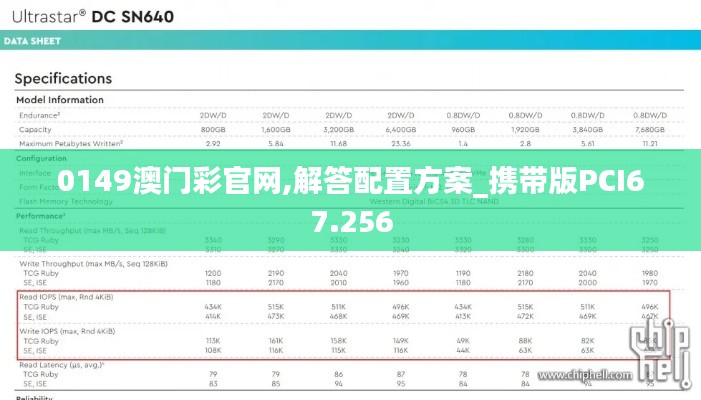Click the '1.4' petabytes written value

463,144
